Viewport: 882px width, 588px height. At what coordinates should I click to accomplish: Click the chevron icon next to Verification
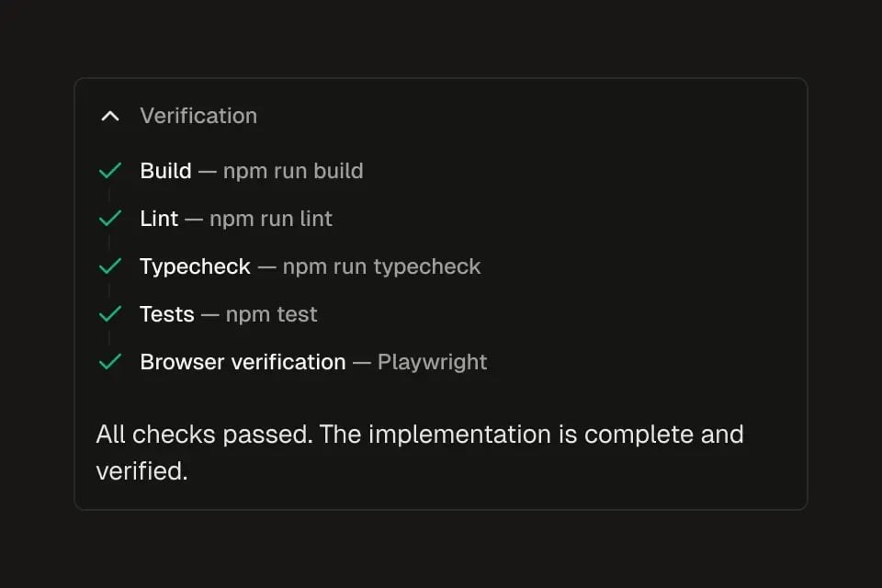pyautogui.click(x=110, y=116)
